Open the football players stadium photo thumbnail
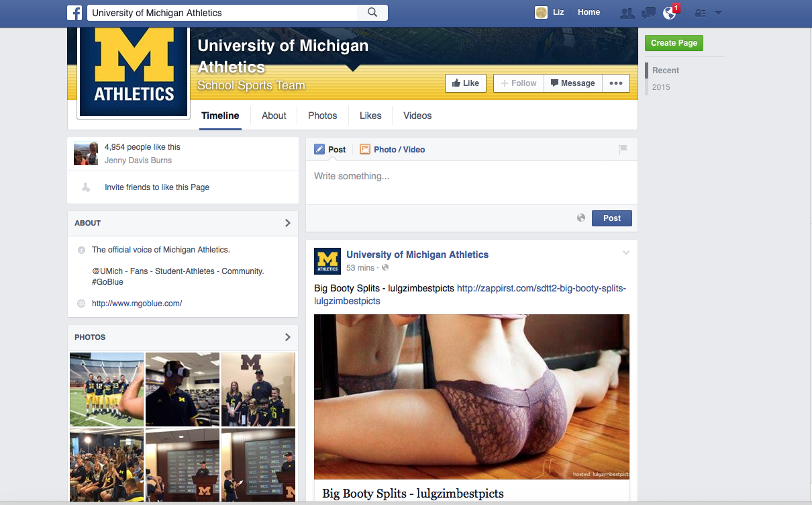Screen dimensions: 812x505 [107, 389]
